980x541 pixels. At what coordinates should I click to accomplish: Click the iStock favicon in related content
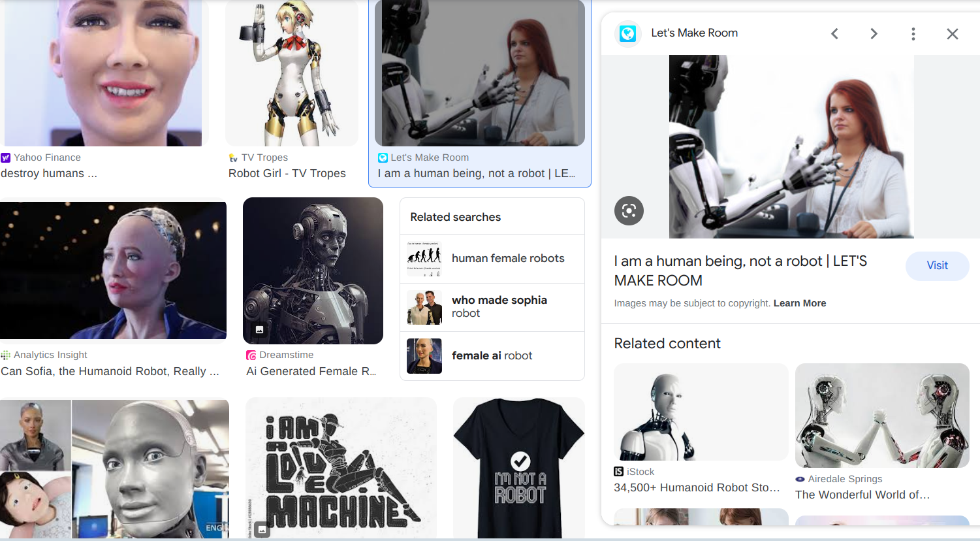point(618,472)
